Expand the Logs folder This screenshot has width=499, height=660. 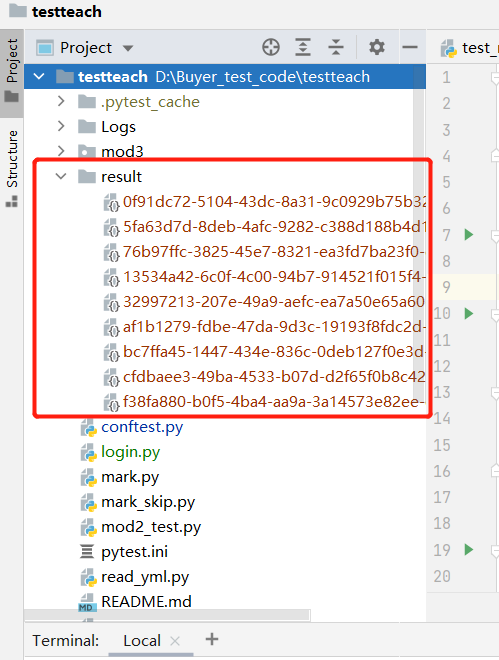coord(61,126)
